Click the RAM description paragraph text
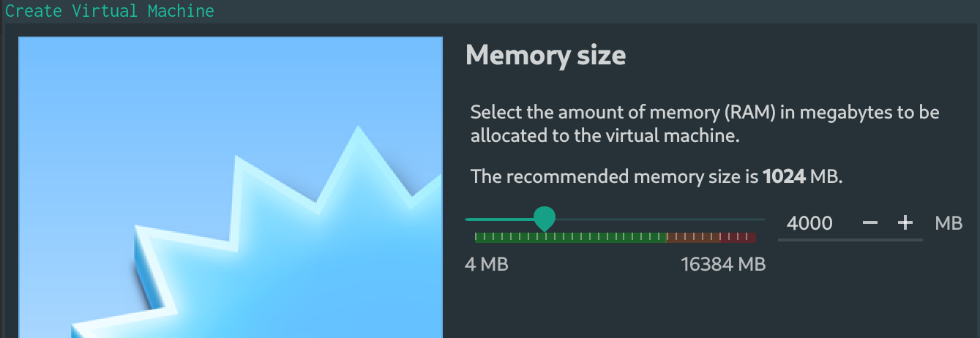Screen dimensions: 980x338 pos(704,124)
